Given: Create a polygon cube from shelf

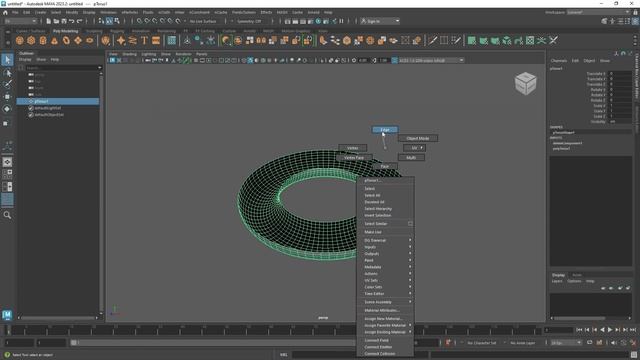Looking at the screenshot, I should click(x=31, y=40).
